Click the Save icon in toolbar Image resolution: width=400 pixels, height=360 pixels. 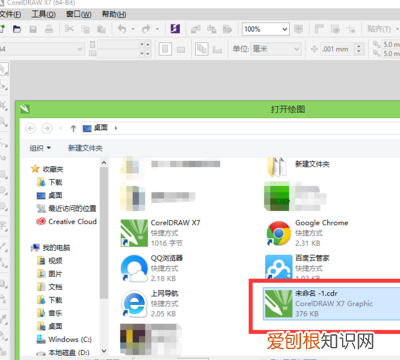(33, 29)
